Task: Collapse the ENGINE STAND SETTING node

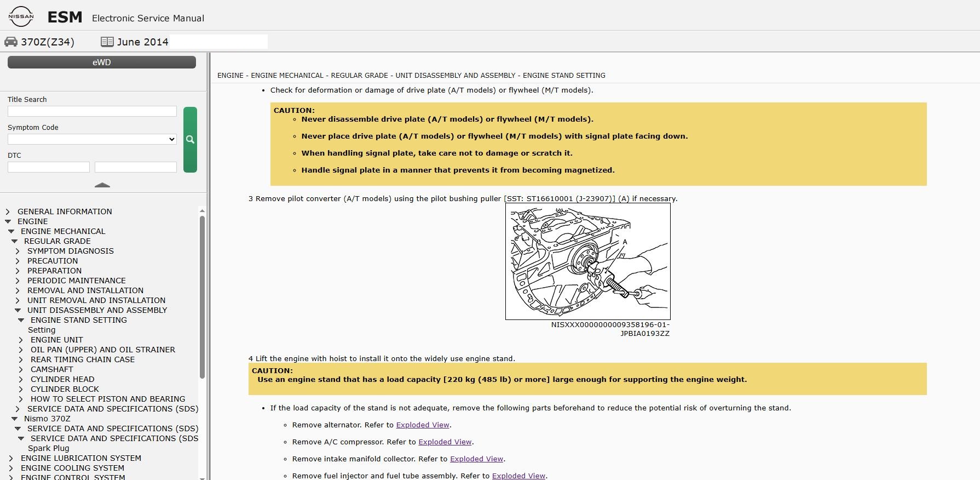Action: tap(21, 320)
